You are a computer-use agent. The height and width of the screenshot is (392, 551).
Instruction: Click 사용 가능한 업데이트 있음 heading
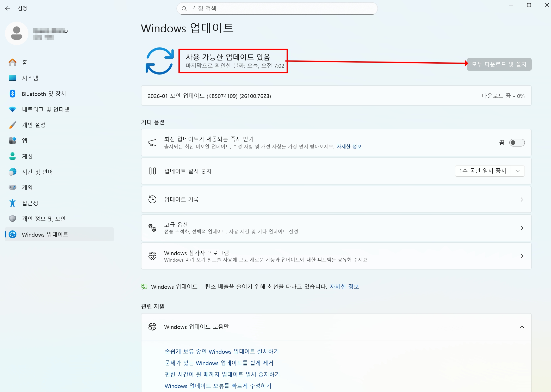tap(228, 57)
